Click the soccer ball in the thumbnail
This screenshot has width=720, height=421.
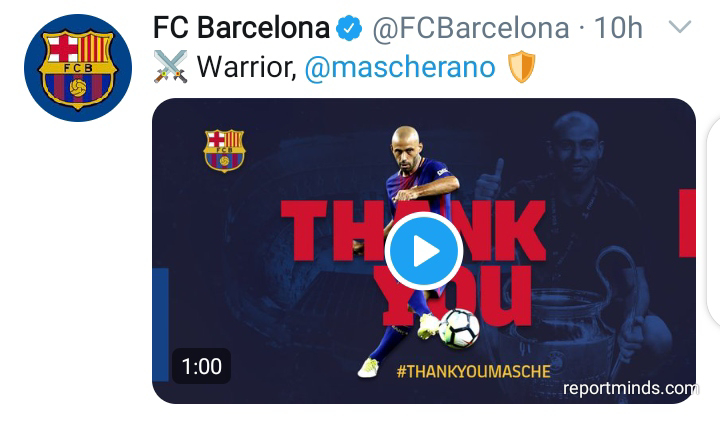point(459,328)
